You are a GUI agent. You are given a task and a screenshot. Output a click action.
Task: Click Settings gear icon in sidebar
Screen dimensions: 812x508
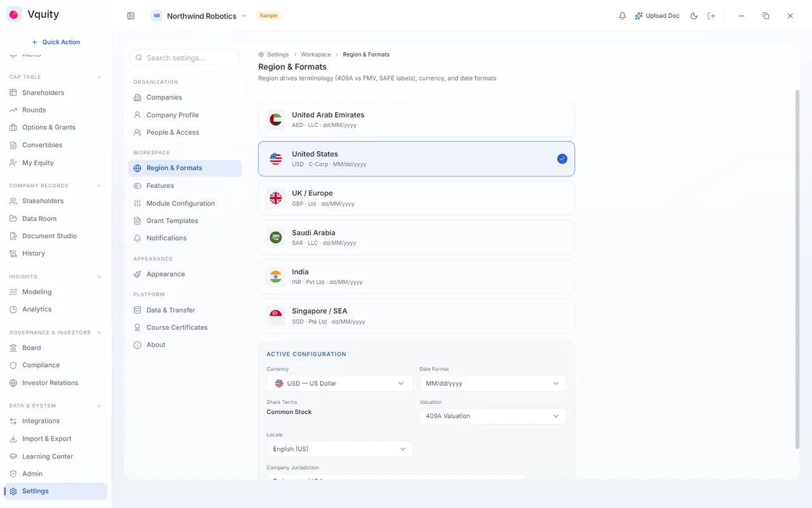coord(13,491)
